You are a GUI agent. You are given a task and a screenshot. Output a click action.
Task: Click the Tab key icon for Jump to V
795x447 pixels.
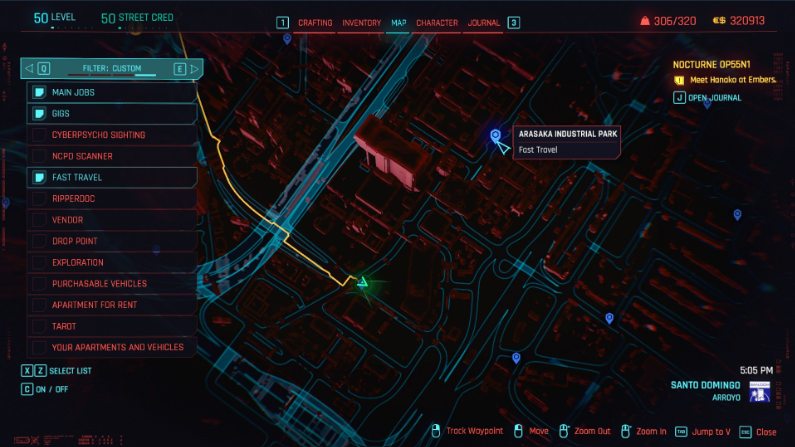[x=681, y=432]
